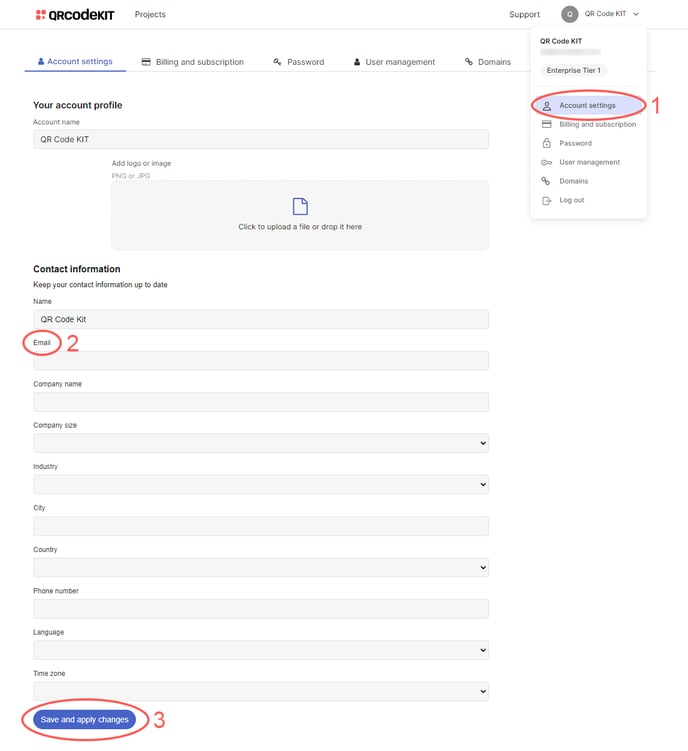688x751 pixels.
Task: Expand the QR Code KIT account chevron
Action: [636, 14]
